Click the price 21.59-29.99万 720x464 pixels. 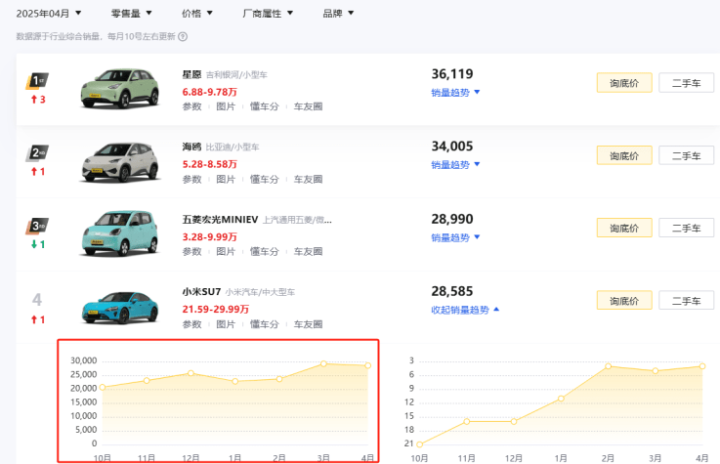[215, 309]
